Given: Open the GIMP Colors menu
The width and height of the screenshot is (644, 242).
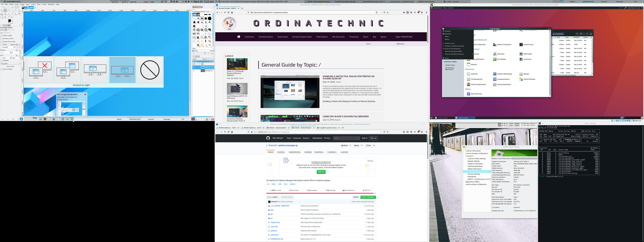Looking at the screenshot, I should (33, 4).
